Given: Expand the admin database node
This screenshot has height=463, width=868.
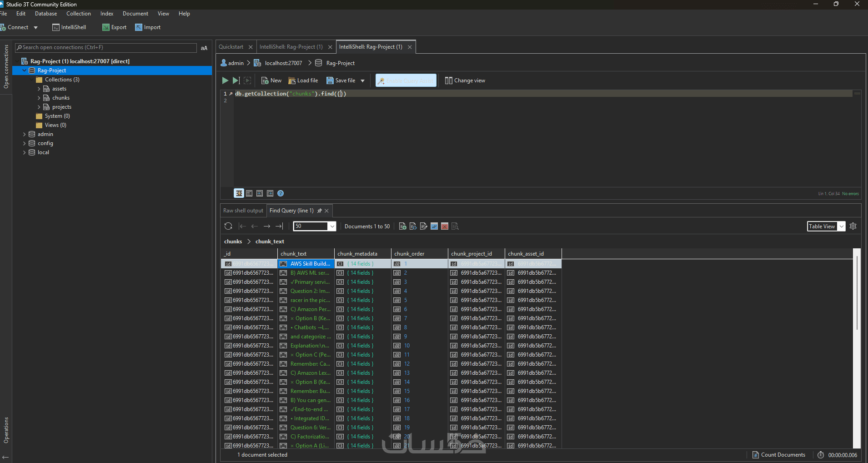Looking at the screenshot, I should 25,134.
